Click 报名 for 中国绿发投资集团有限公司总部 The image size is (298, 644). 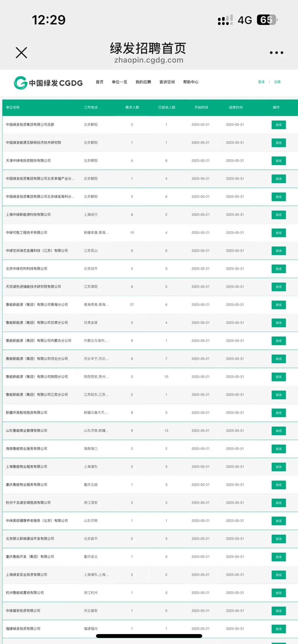(279, 125)
